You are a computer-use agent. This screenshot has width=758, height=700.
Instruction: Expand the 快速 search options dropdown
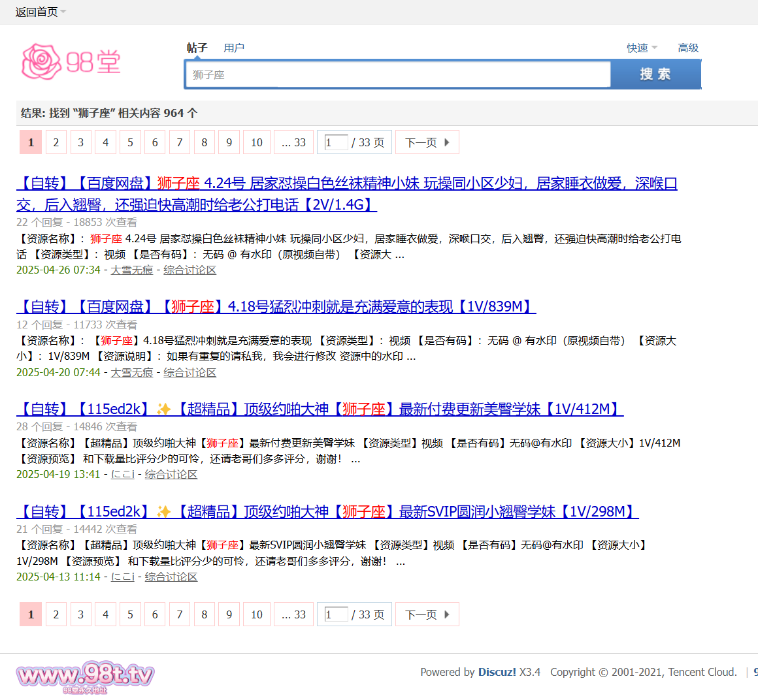[x=642, y=48]
